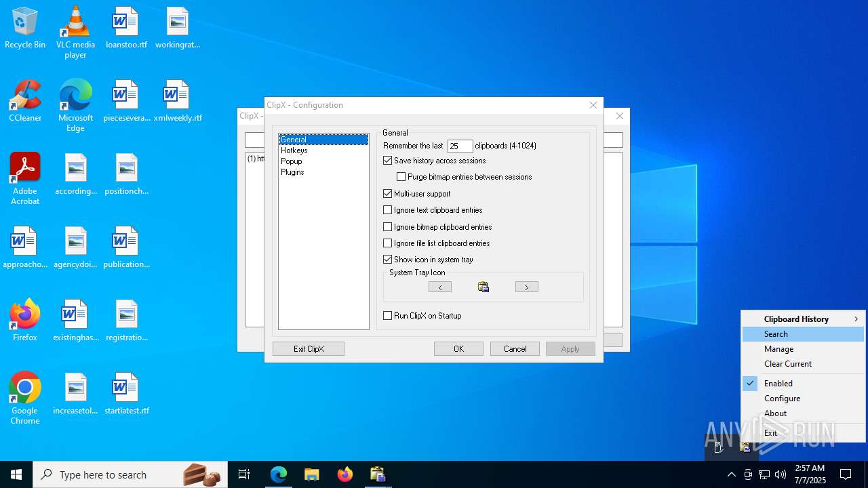Click the Apply button
Image resolution: width=868 pixels, height=488 pixels.
coord(570,349)
